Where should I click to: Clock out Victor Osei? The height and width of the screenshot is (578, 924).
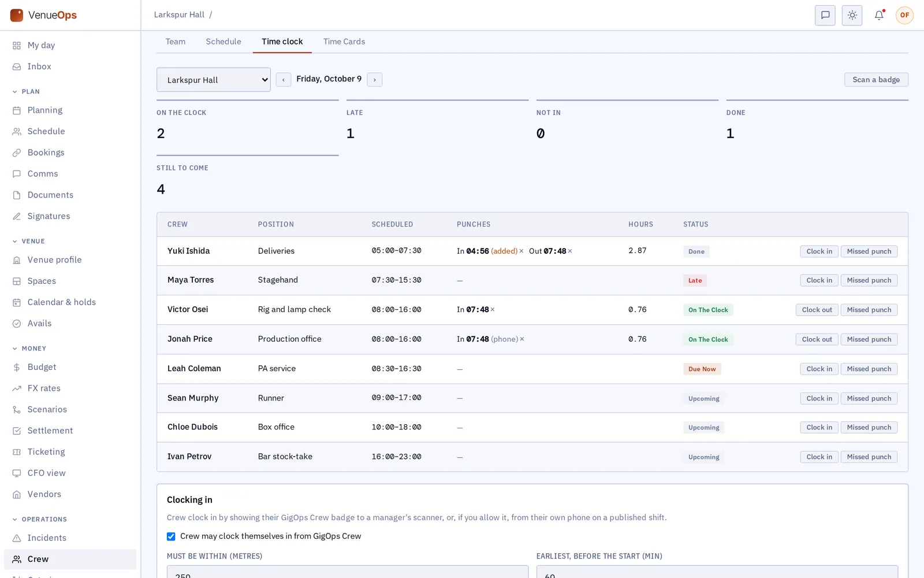817,310
